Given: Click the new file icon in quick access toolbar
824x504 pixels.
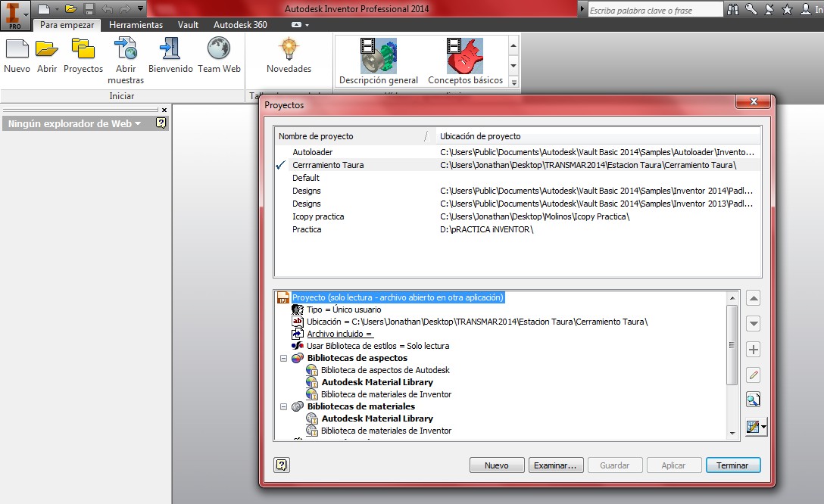Looking at the screenshot, I should click(44, 9).
